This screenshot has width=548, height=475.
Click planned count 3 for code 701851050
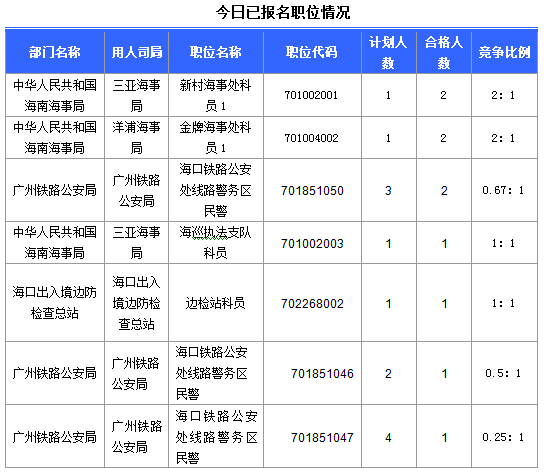(x=388, y=190)
